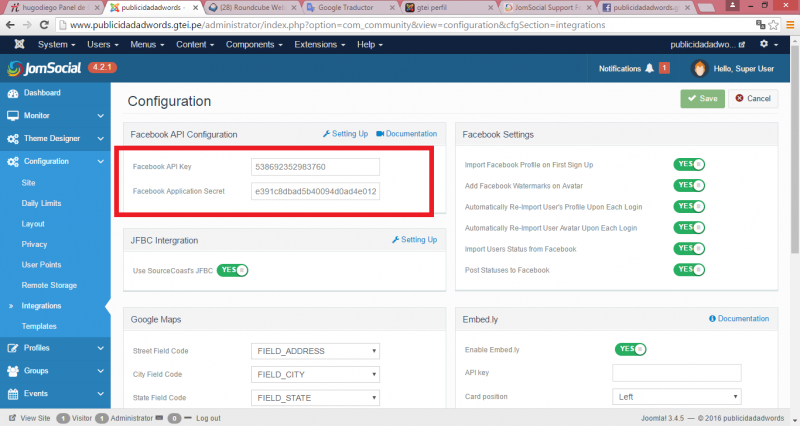This screenshot has width=800, height=426.
Task: Click Facebook Application Secret field
Action: 315,191
